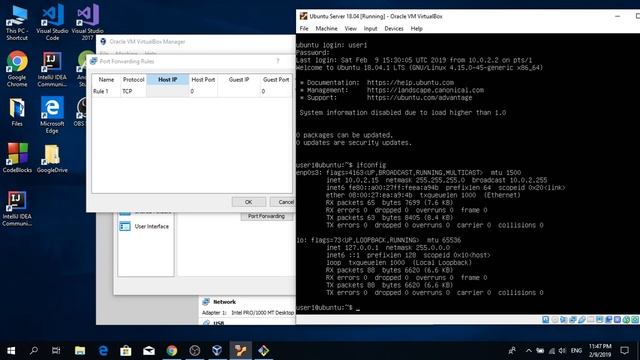Image resolution: width=640 pixels, height=360 pixels.
Task: Open GoogleDrive folder desktop icon
Action: click(52, 158)
